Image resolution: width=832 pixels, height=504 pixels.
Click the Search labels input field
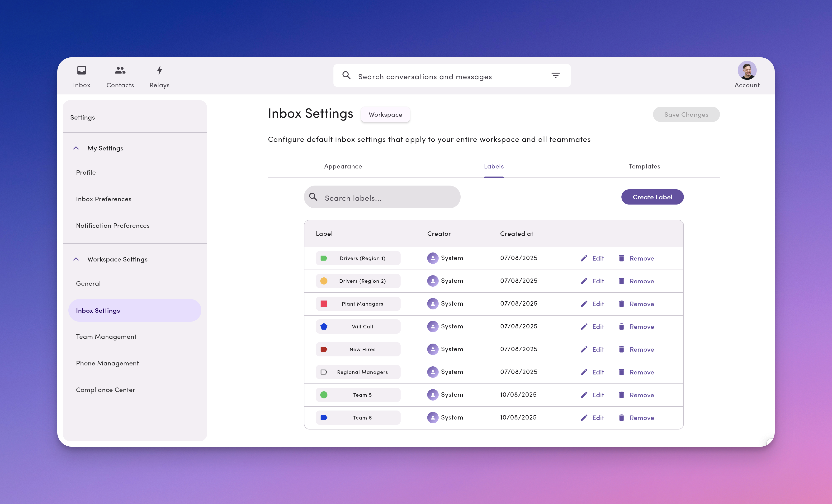click(x=388, y=198)
